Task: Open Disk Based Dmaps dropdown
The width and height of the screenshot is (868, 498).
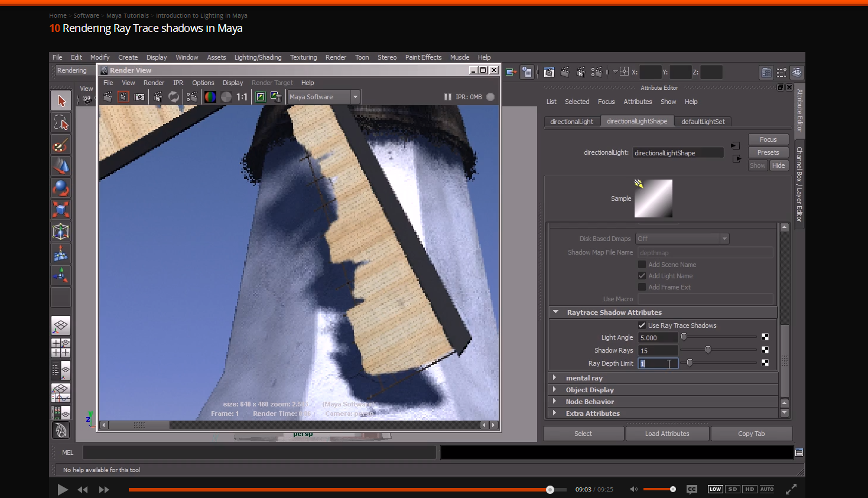Action: click(682, 239)
